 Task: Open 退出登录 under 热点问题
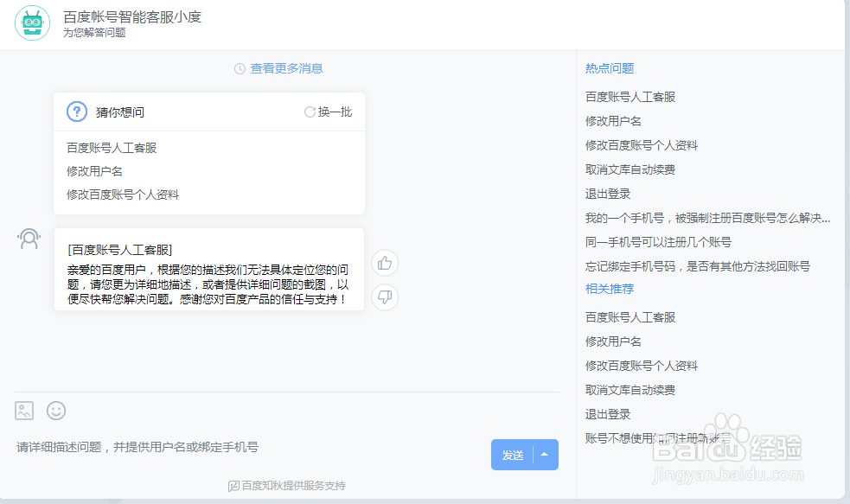pos(608,194)
